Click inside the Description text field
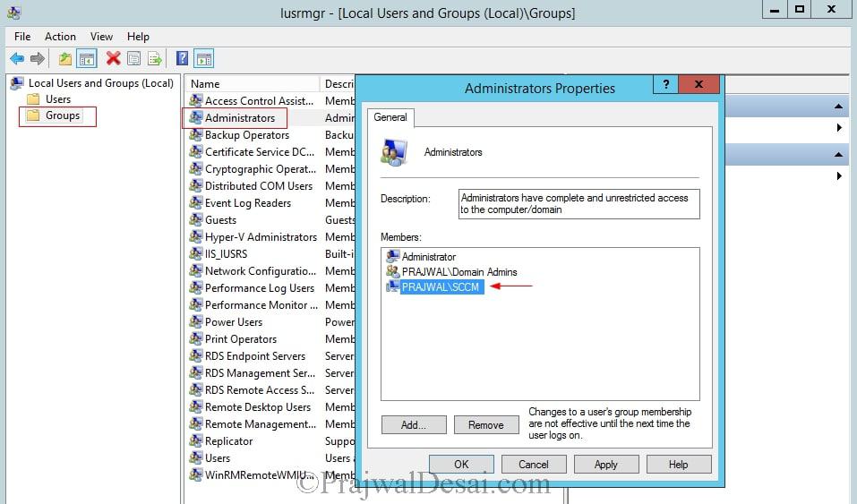 click(x=578, y=204)
